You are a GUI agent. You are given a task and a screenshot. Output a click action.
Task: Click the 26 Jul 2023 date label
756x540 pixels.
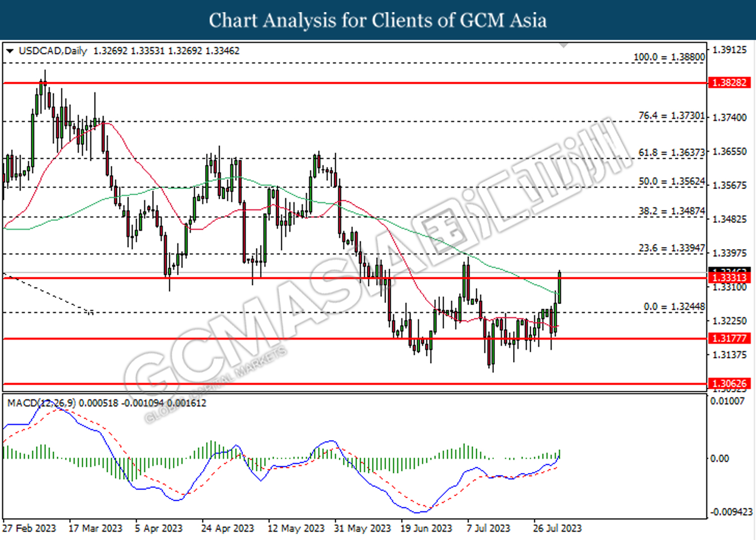tap(557, 528)
